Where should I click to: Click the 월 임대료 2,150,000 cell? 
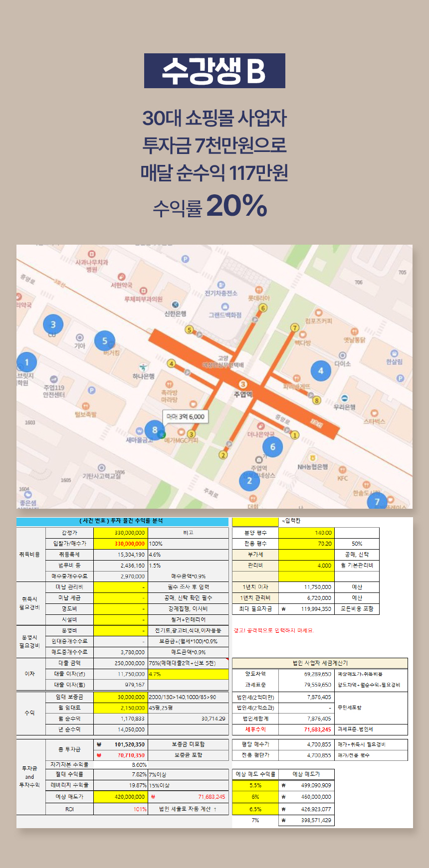coord(120,708)
